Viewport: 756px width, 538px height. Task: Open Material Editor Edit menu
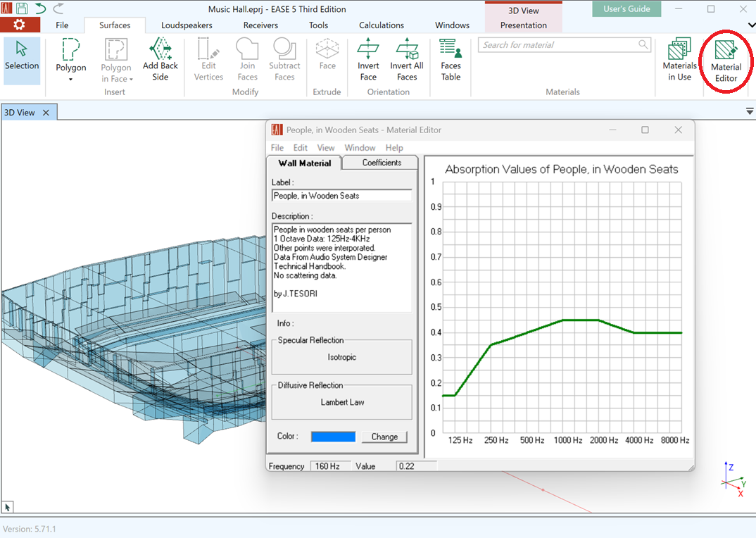click(x=301, y=148)
